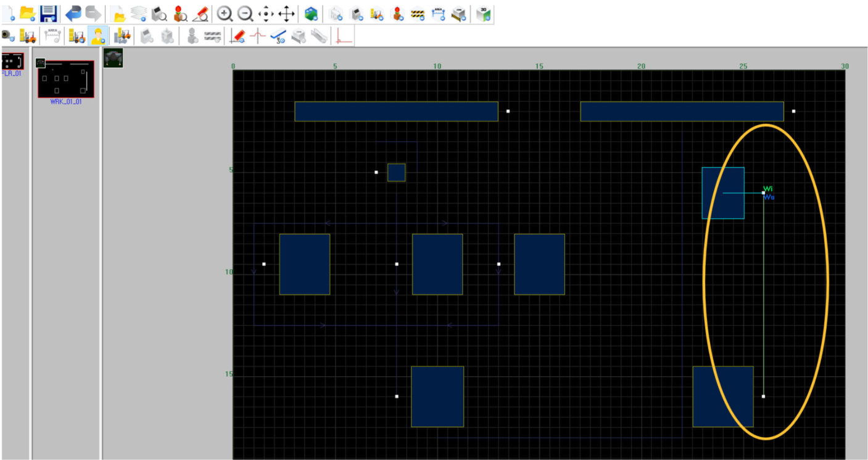Click the WRK_01_01 label
The image size is (868, 460).
tap(66, 102)
